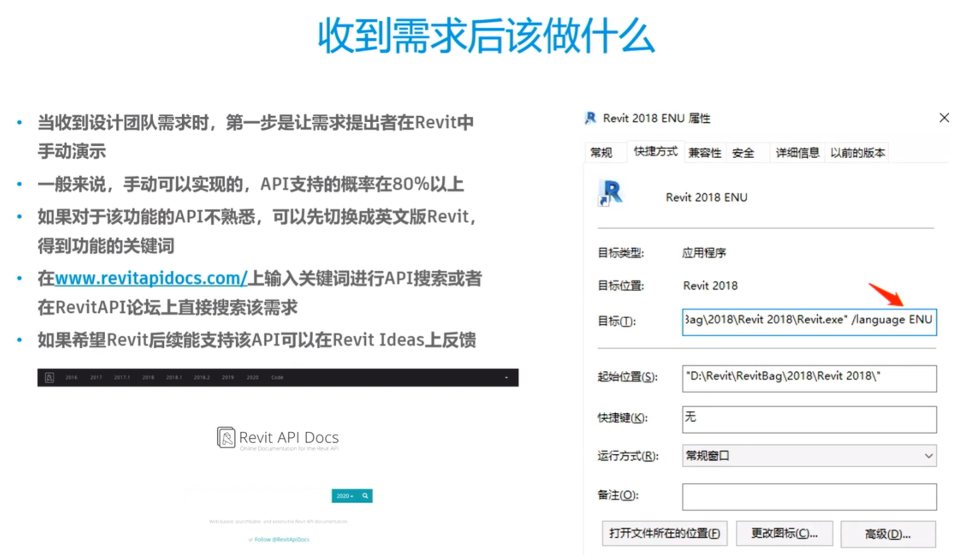Viewport: 967px width, 560px height.
Task: Open the 运行方式 combo box dropdown arrow
Action: 928,456
